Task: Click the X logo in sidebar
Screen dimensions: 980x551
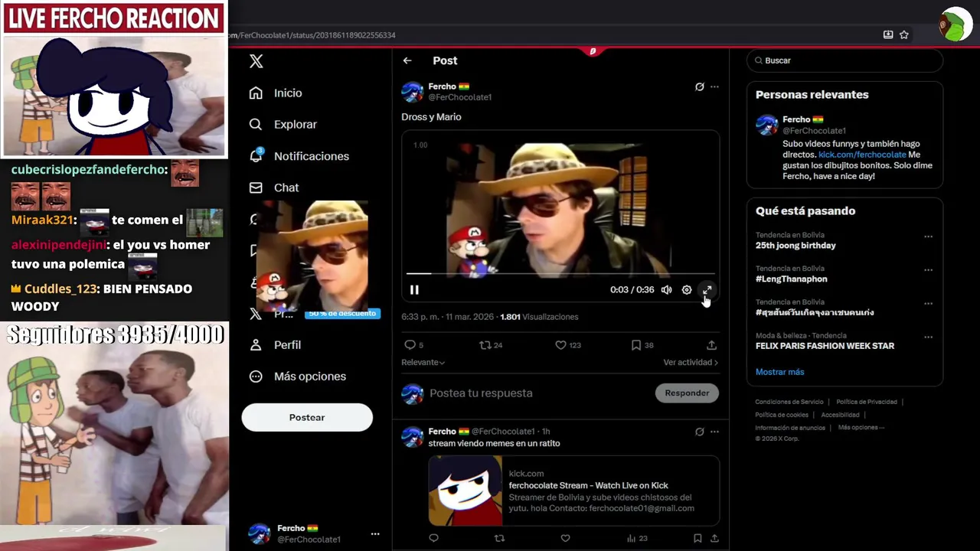Action: click(x=256, y=61)
